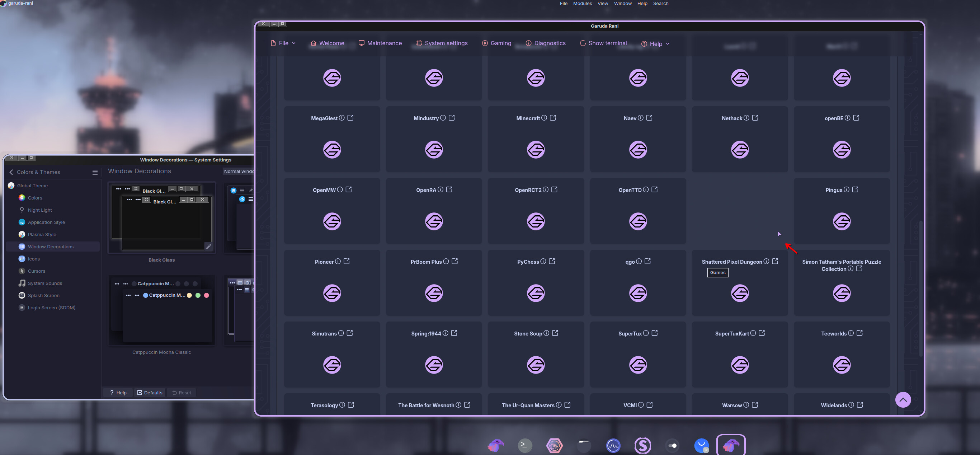Select the Catppuccin Mocha Classic decoration thumbnail
The height and width of the screenshot is (455, 980).
[x=162, y=310]
